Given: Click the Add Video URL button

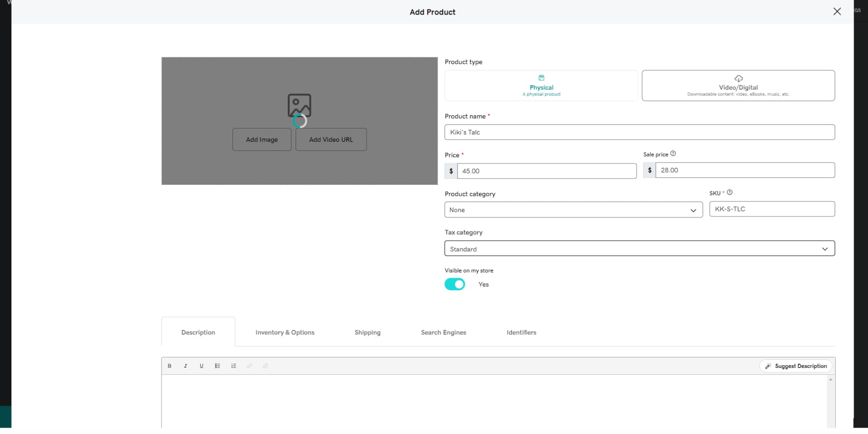Looking at the screenshot, I should (331, 139).
